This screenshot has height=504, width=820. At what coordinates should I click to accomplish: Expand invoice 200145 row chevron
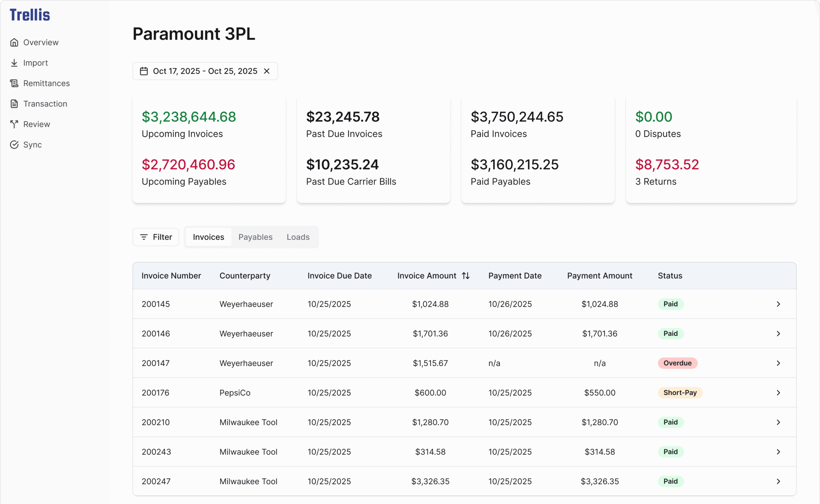[x=778, y=304]
